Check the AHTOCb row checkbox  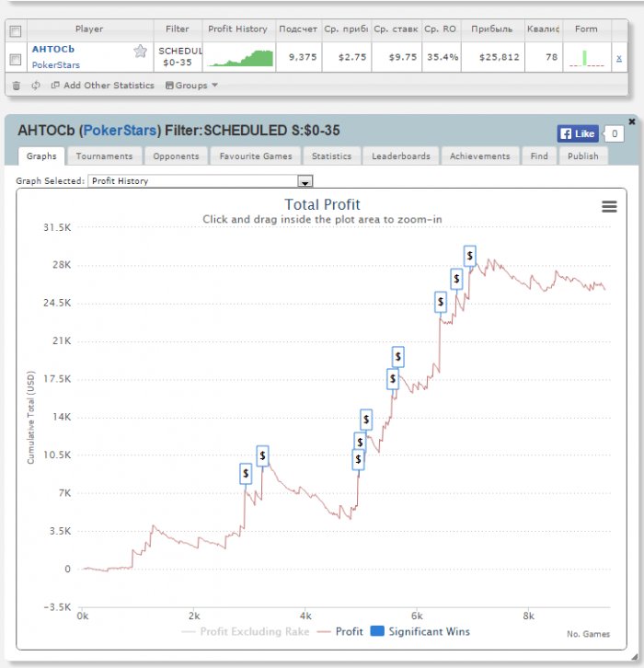16,59
